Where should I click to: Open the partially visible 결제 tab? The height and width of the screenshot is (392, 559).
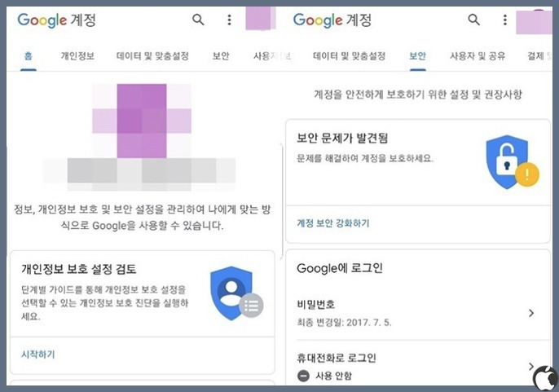click(x=539, y=56)
